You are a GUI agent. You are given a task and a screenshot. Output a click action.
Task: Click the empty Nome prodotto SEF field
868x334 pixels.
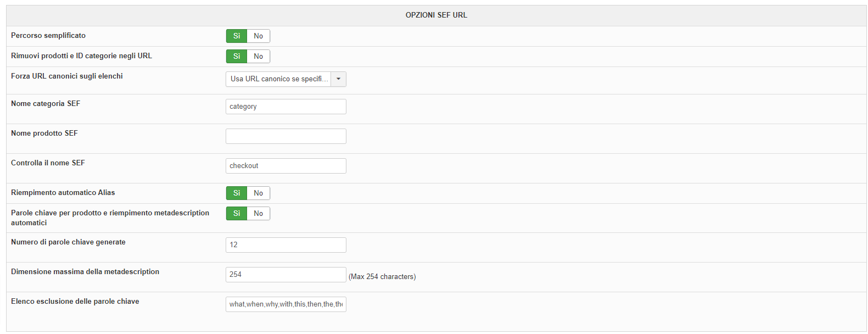285,136
